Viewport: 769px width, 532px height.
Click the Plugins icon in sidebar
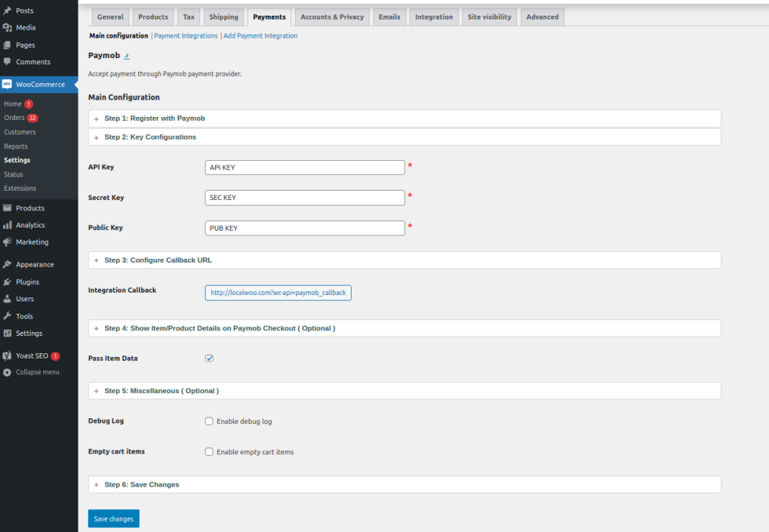click(x=7, y=282)
